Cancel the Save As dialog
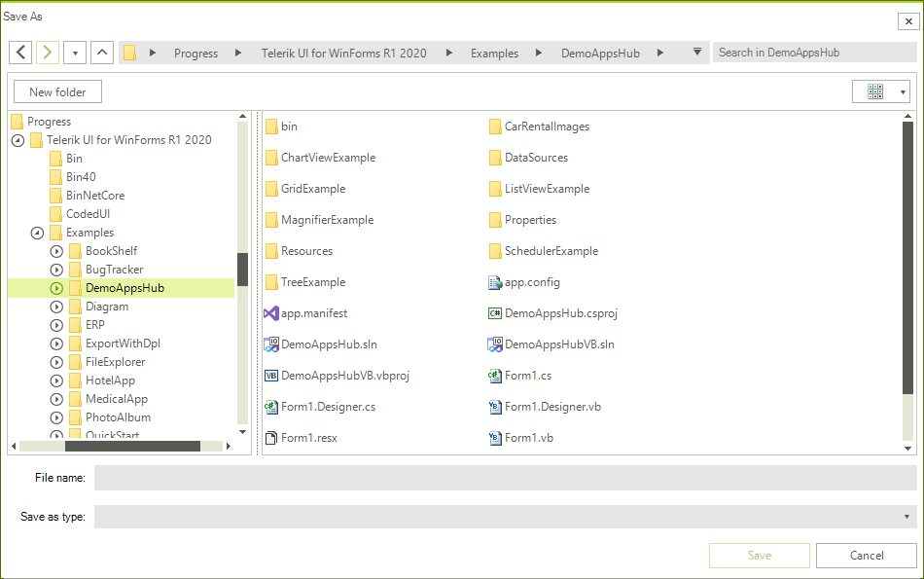This screenshot has width=924, height=579. [865, 555]
